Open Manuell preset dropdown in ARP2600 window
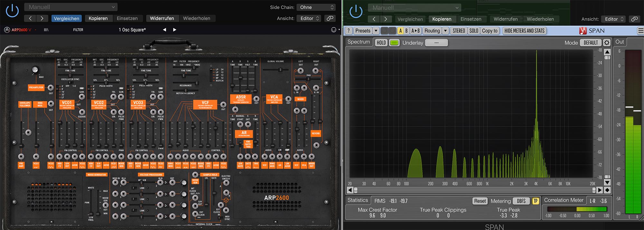644x230 pixels. pos(71,7)
